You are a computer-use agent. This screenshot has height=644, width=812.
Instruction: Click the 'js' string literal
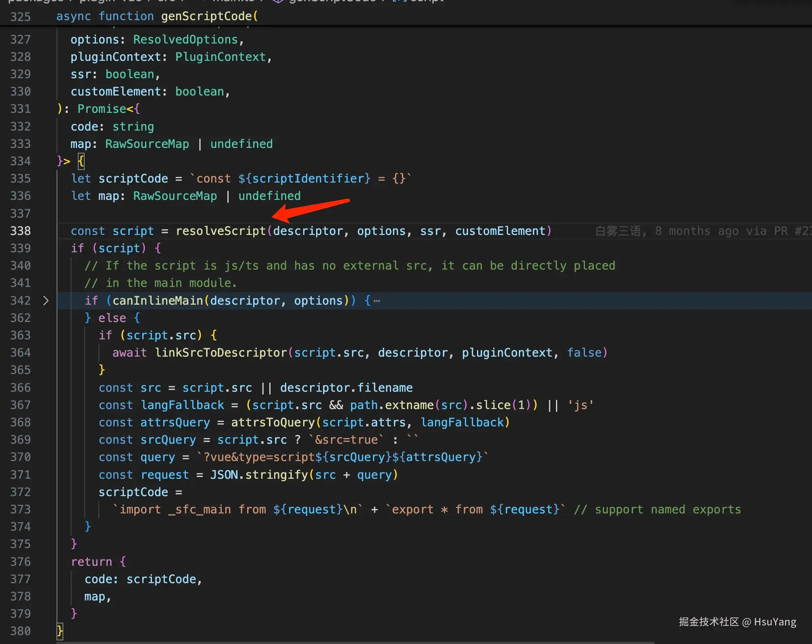point(581,405)
